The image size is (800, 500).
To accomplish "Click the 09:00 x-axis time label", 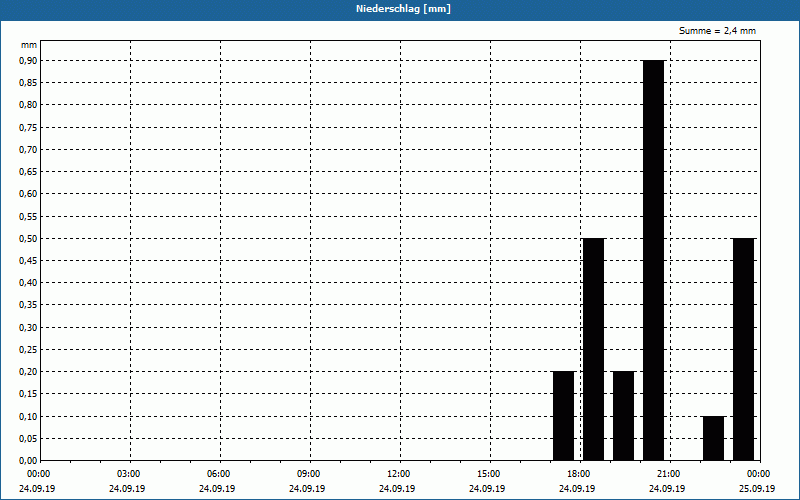I will pos(309,474).
